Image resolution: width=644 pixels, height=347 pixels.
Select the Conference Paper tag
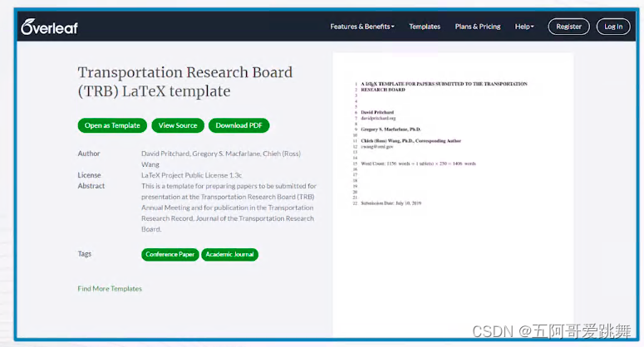pyautogui.click(x=170, y=254)
